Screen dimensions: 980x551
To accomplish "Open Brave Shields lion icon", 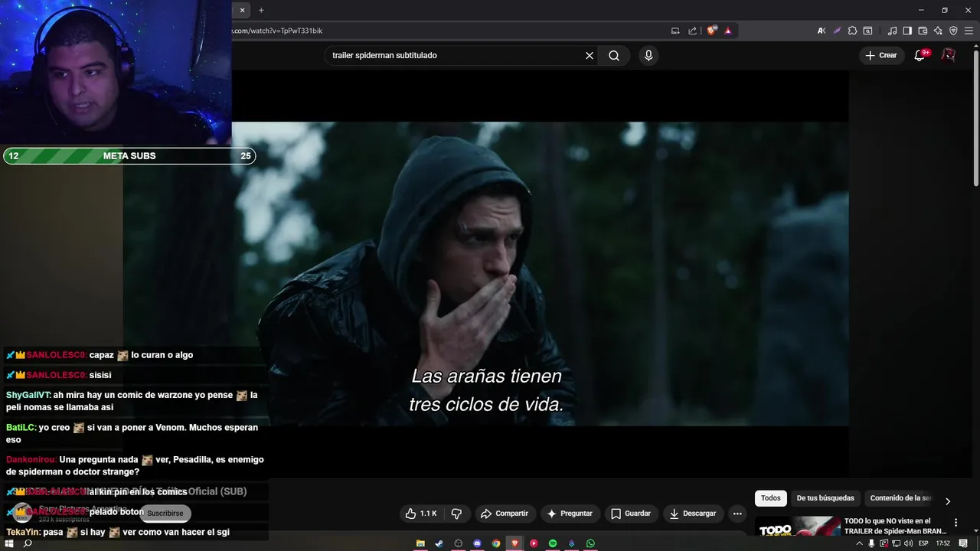I will (x=711, y=31).
